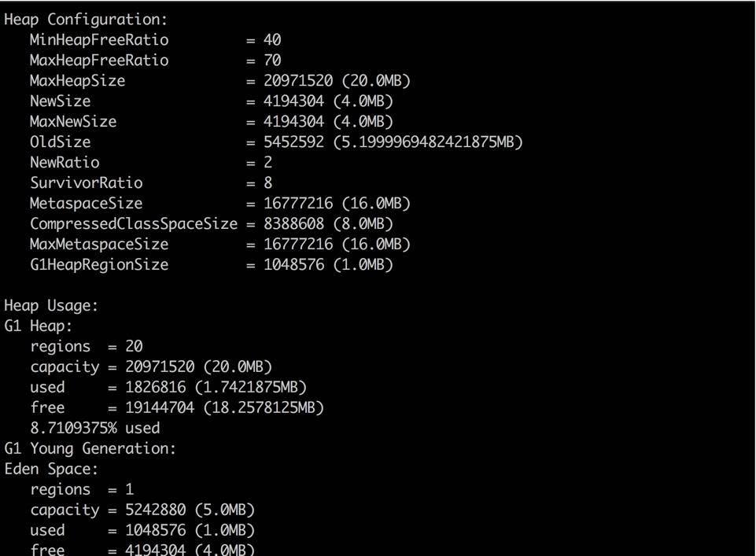Click the "8.7109375% used" line
Screen dimensions: 756x556
[95, 429]
